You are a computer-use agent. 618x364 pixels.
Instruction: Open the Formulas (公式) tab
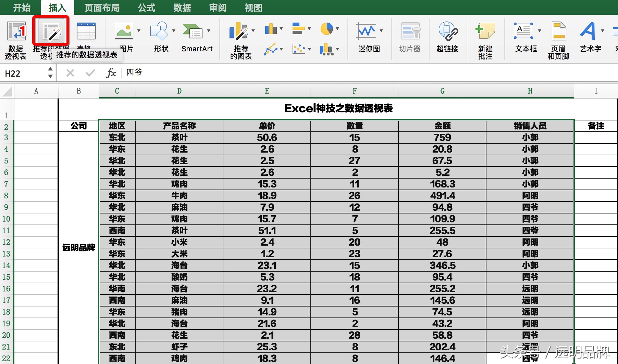pos(147,8)
